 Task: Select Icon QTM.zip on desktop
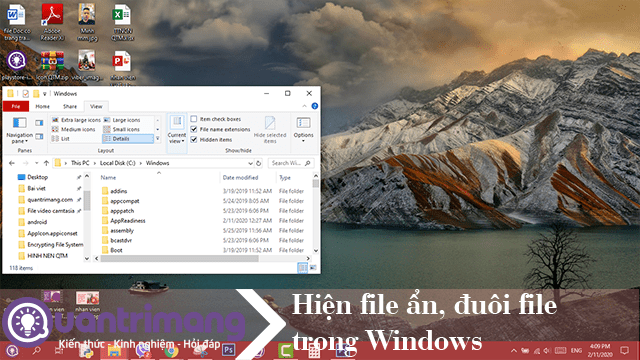[x=52, y=65]
